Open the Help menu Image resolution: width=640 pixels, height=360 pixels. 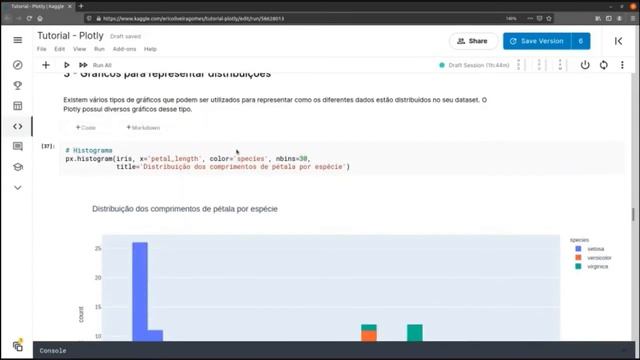pyautogui.click(x=150, y=49)
